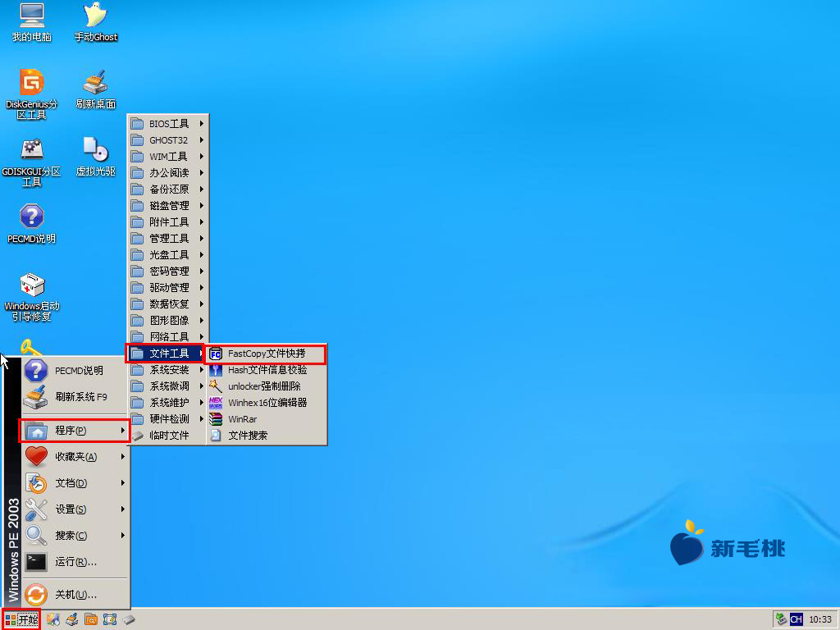Expand the GHOST32 submenu arrow

(x=202, y=140)
